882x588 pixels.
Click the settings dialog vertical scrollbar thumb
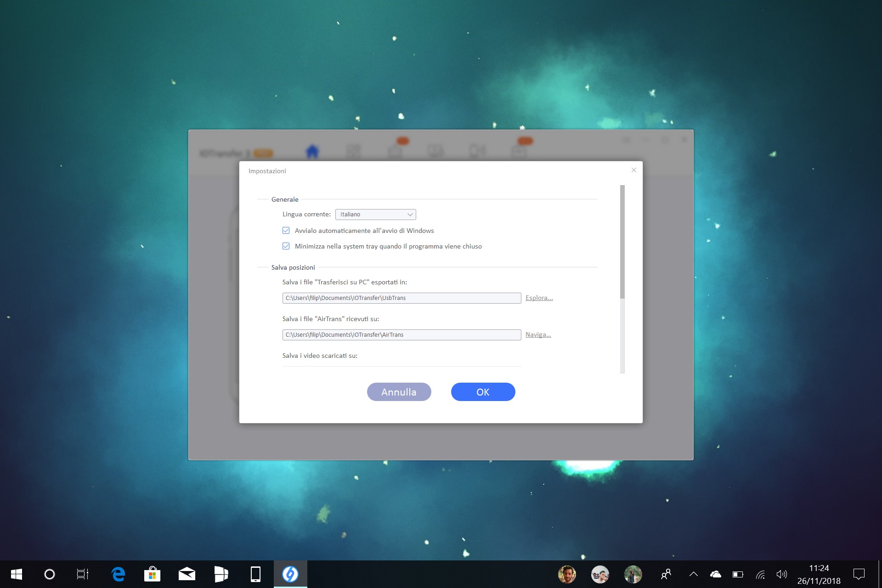click(x=622, y=242)
